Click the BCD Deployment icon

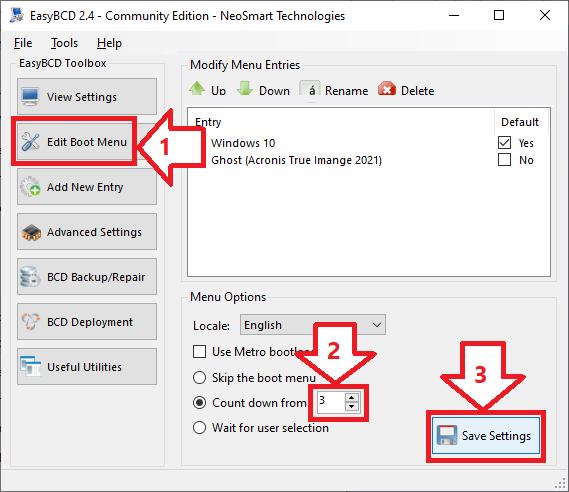[30, 321]
